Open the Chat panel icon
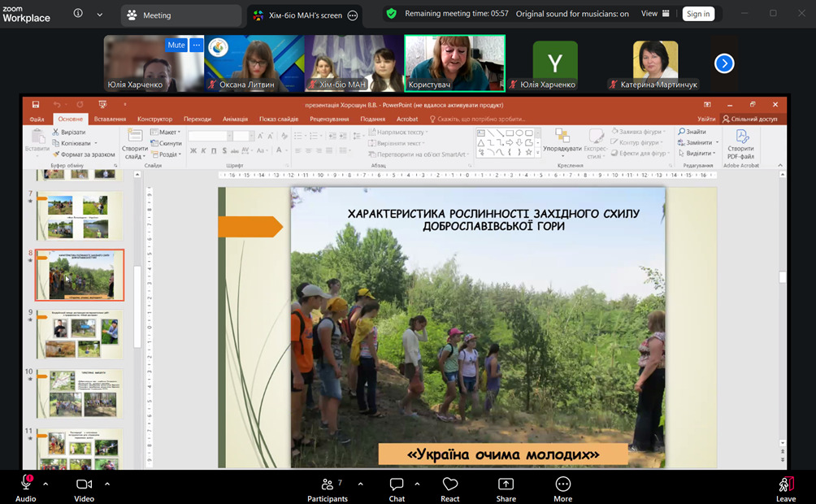Viewport: 816px width, 504px height. tap(397, 484)
